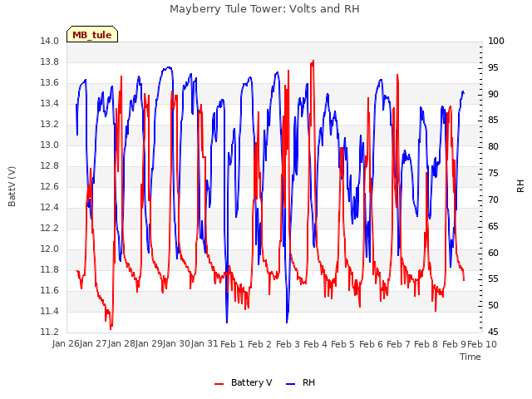
Task: Click the 12.4 left axis tick label
Action: click(x=50, y=207)
